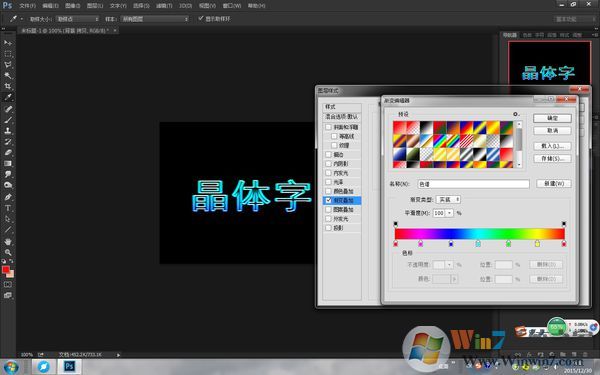Image resolution: width=600 pixels, height=375 pixels.
Task: Select the Eyedropper tool in the toolbox
Action: point(8,97)
